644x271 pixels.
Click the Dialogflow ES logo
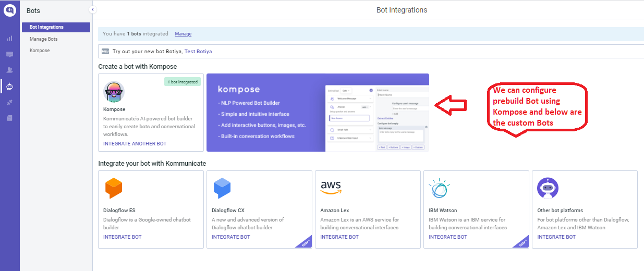114,188
